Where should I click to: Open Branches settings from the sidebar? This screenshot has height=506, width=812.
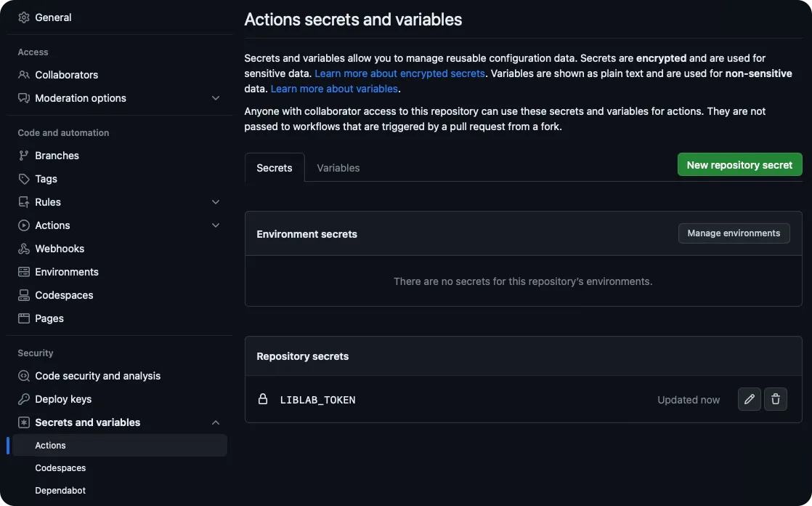click(57, 155)
